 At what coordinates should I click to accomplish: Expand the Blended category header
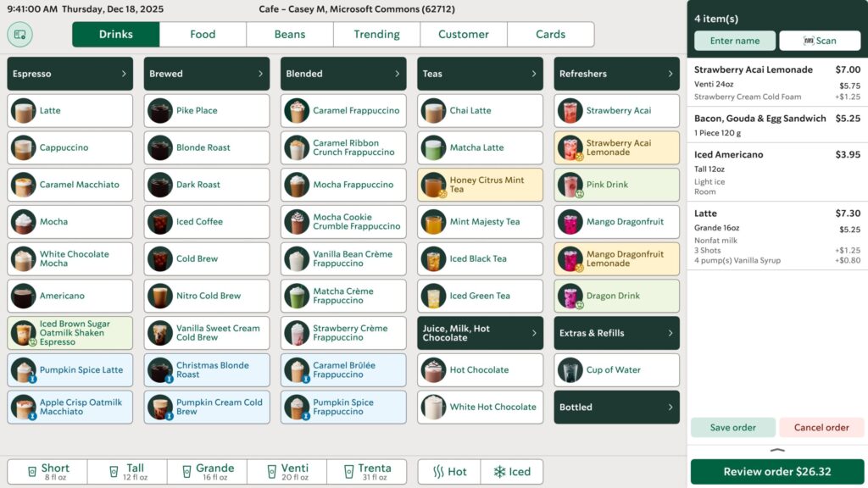point(343,74)
